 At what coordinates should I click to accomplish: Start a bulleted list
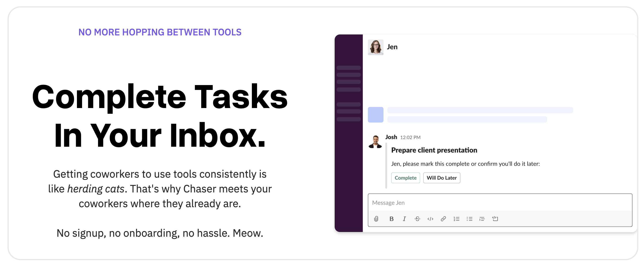pyautogui.click(x=469, y=219)
